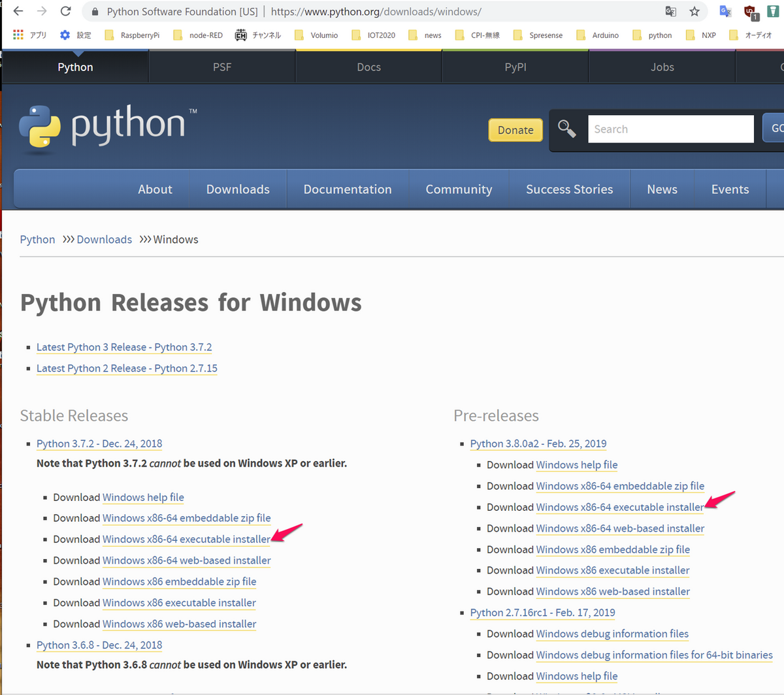The image size is (784, 695).
Task: Open the python bookmark folder
Action: pos(652,35)
